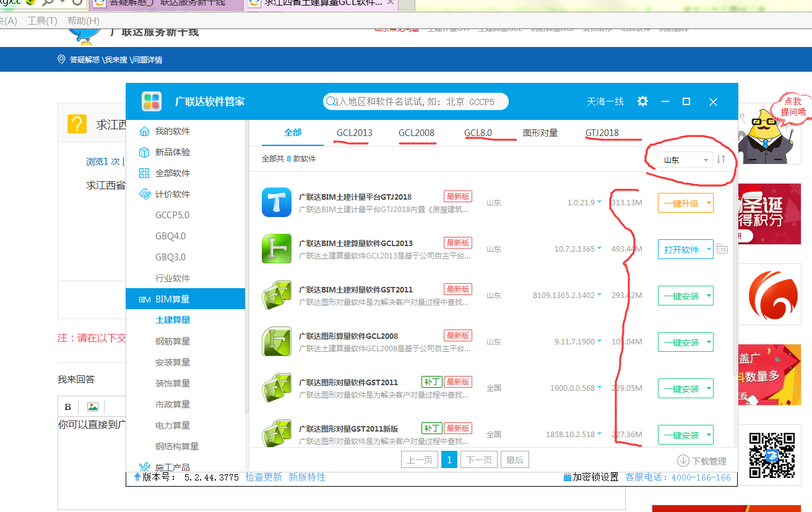Click the GCL2013 green software icon
Screen dimensions: 812x512
click(x=277, y=249)
